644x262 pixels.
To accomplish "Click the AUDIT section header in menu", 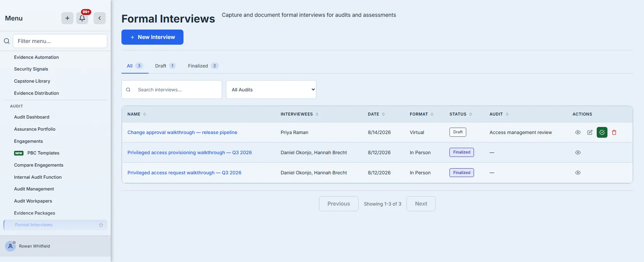I will (17, 106).
